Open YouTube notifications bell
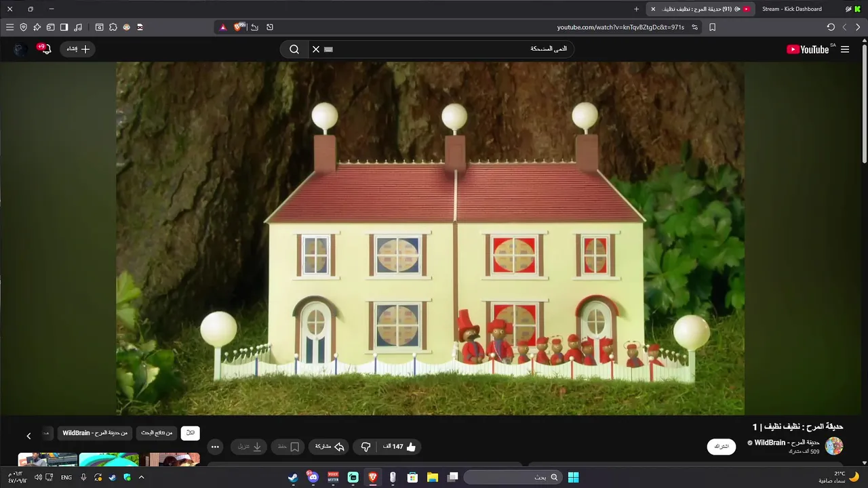This screenshot has height=488, width=868. 45,49
